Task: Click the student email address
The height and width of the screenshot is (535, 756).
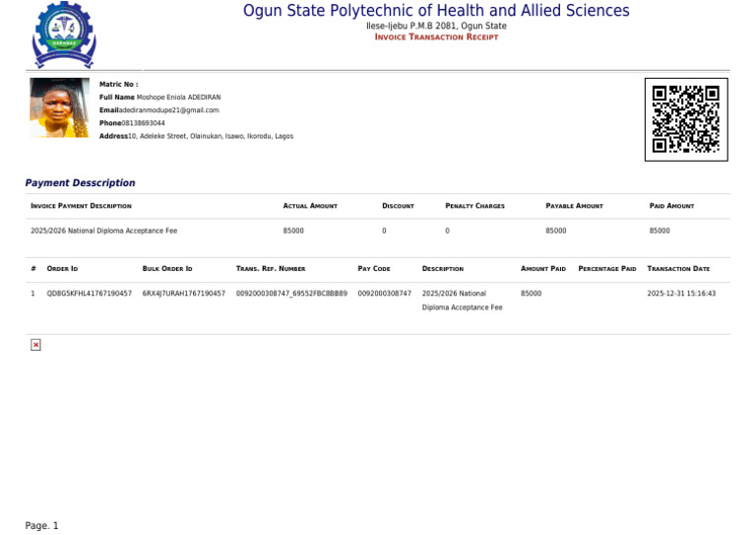Action: (168, 110)
